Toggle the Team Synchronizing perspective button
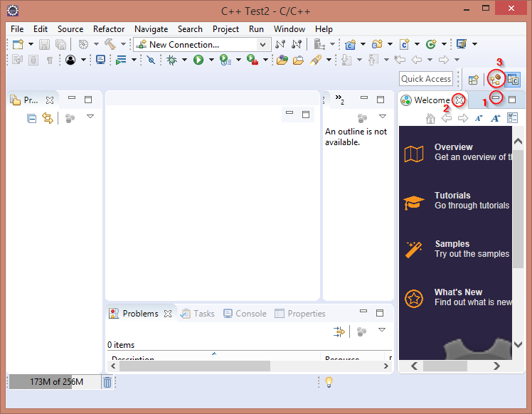Viewport: 532px width, 414px height. 496,80
